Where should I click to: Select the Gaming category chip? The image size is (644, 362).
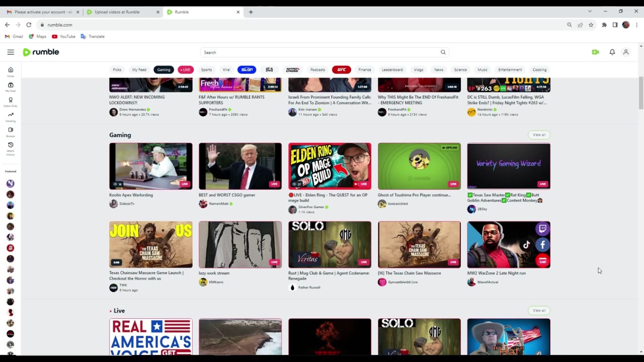tap(164, 69)
